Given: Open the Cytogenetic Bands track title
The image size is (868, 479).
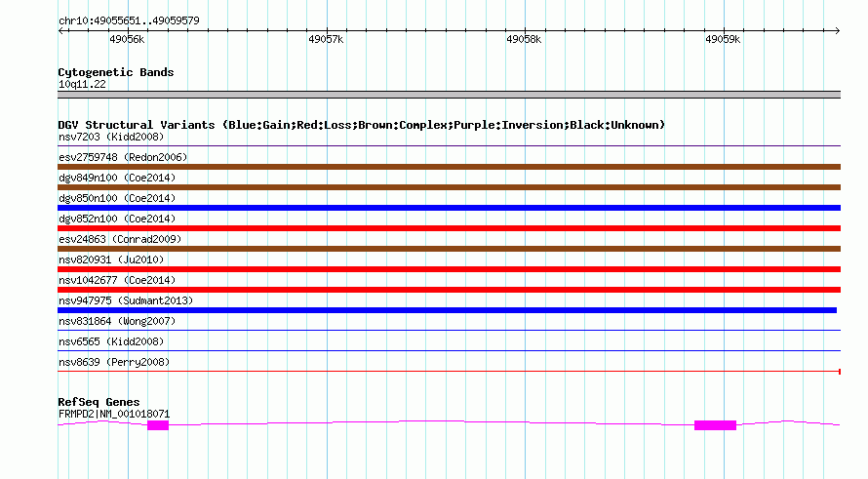Looking at the screenshot, I should [116, 72].
